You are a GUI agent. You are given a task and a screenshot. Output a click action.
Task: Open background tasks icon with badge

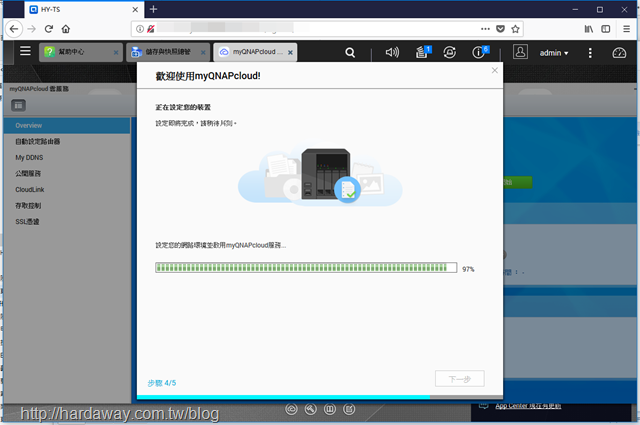click(x=423, y=52)
